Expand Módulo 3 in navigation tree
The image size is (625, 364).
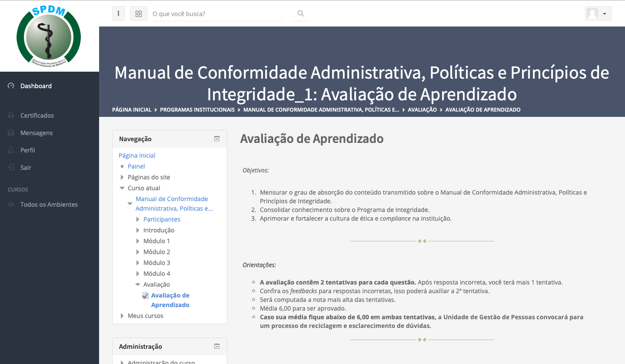point(138,263)
